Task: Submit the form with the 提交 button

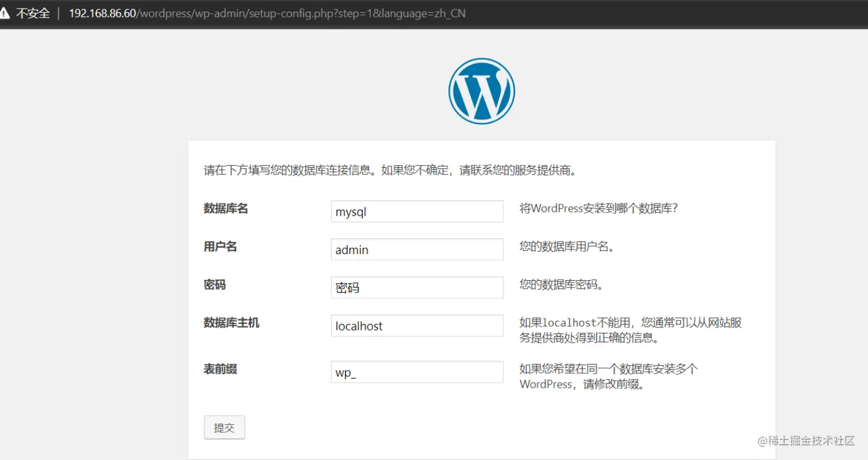Action: pos(224,427)
